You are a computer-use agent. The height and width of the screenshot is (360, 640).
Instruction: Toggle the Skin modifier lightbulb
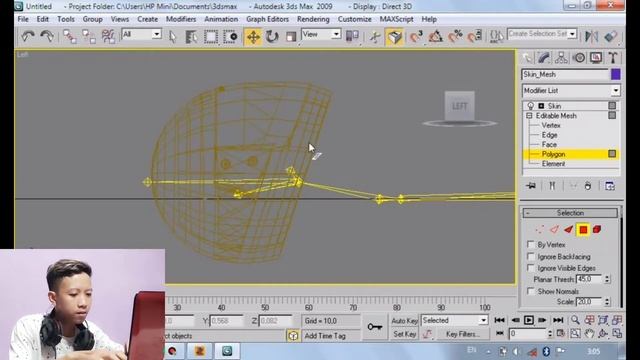(x=530, y=106)
